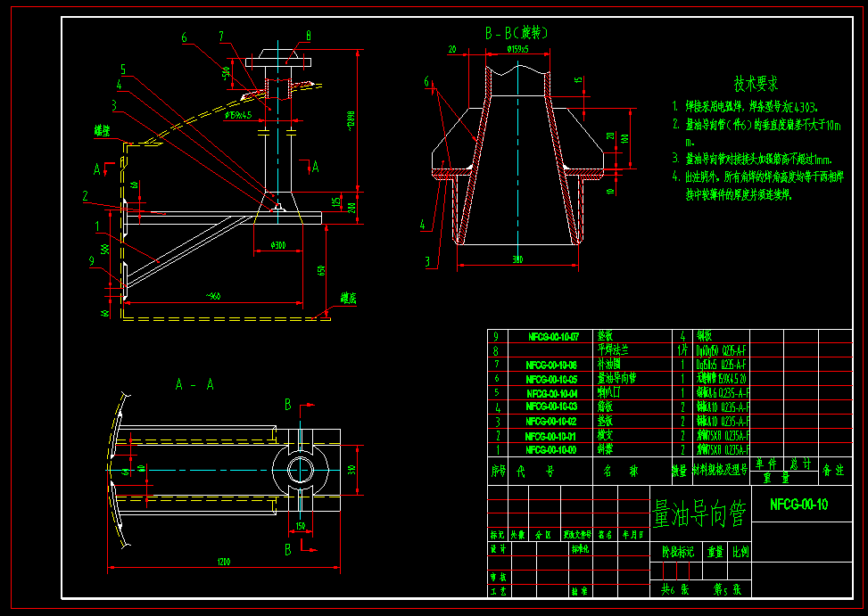Click balloon number 5 in the main view
868x616 pixels.
point(123,70)
